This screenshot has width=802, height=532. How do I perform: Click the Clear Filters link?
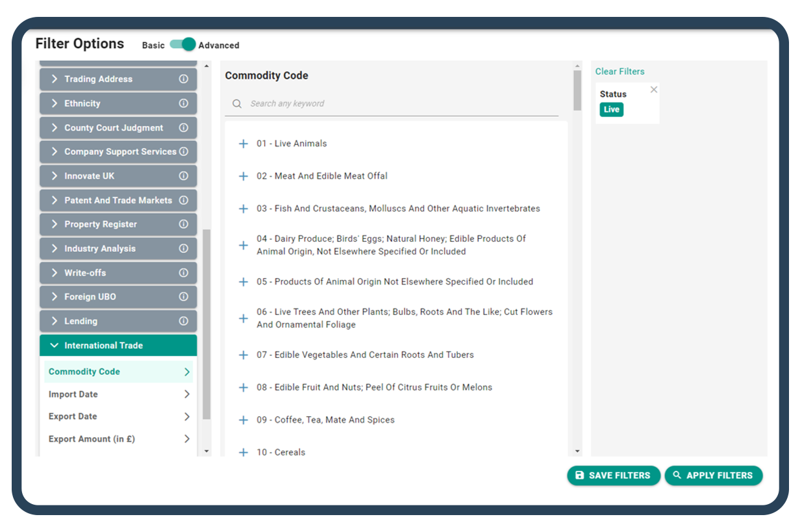[x=620, y=71]
